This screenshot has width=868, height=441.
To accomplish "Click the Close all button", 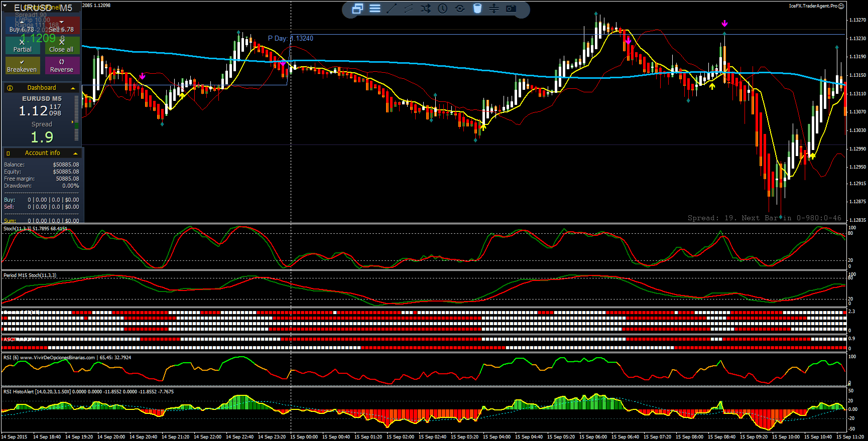I will 62,46.
